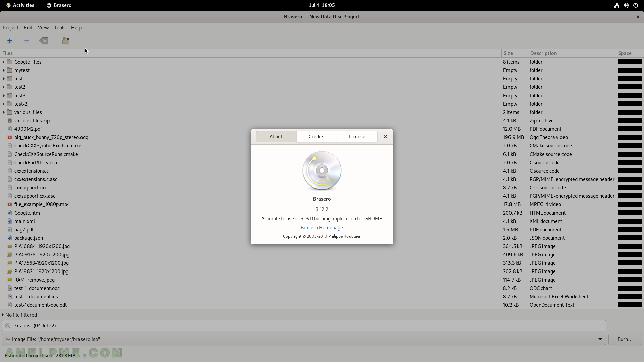This screenshot has width=644, height=362.
Task: Sort by the Space column header
Action: pos(630,53)
